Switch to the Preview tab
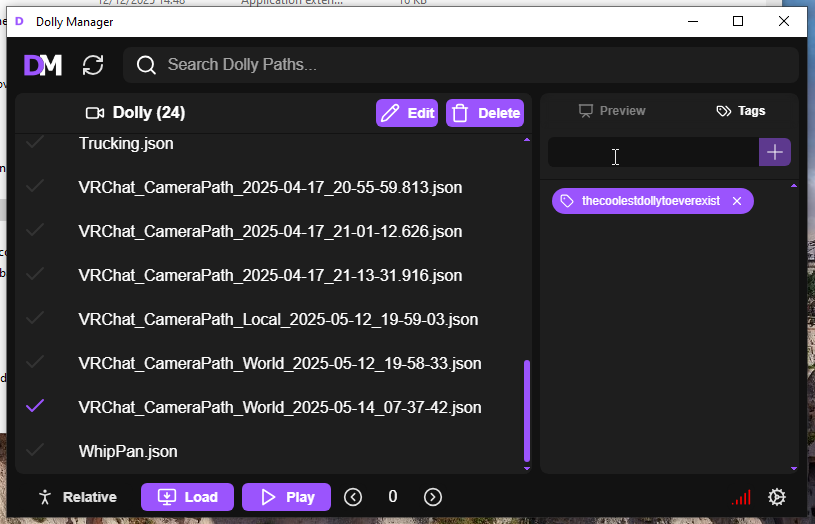 point(612,111)
